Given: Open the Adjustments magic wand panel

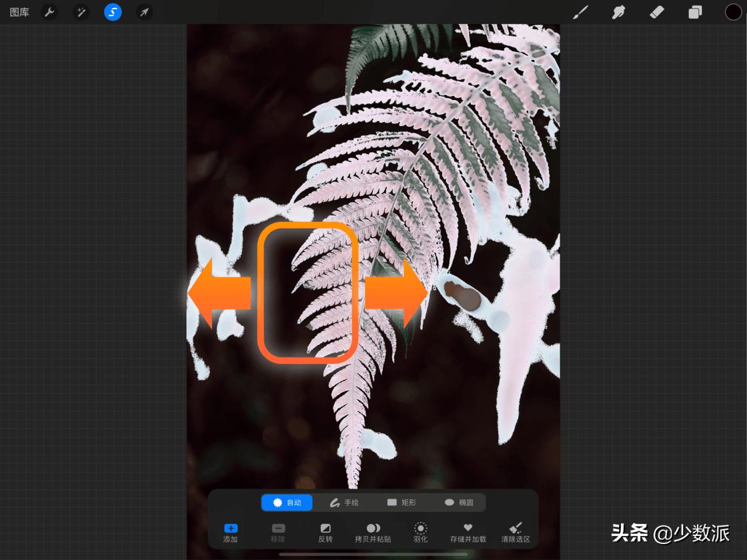Looking at the screenshot, I should pyautogui.click(x=81, y=11).
